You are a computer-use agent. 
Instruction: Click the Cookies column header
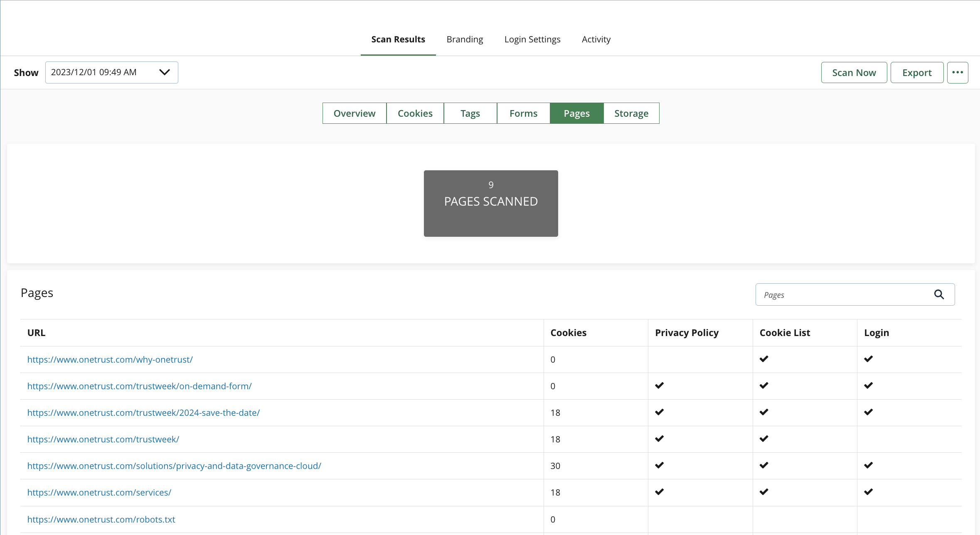point(568,333)
